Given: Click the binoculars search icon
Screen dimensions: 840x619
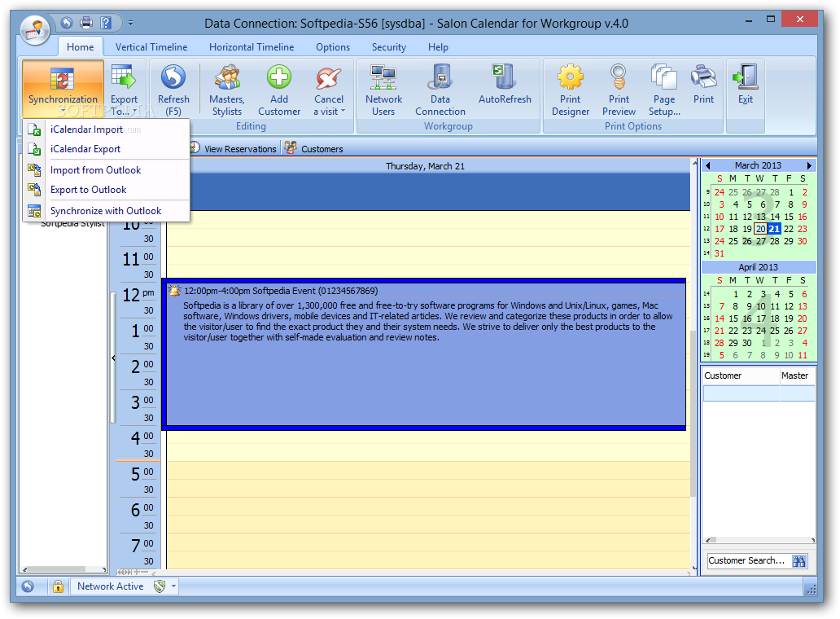Looking at the screenshot, I should 798,560.
